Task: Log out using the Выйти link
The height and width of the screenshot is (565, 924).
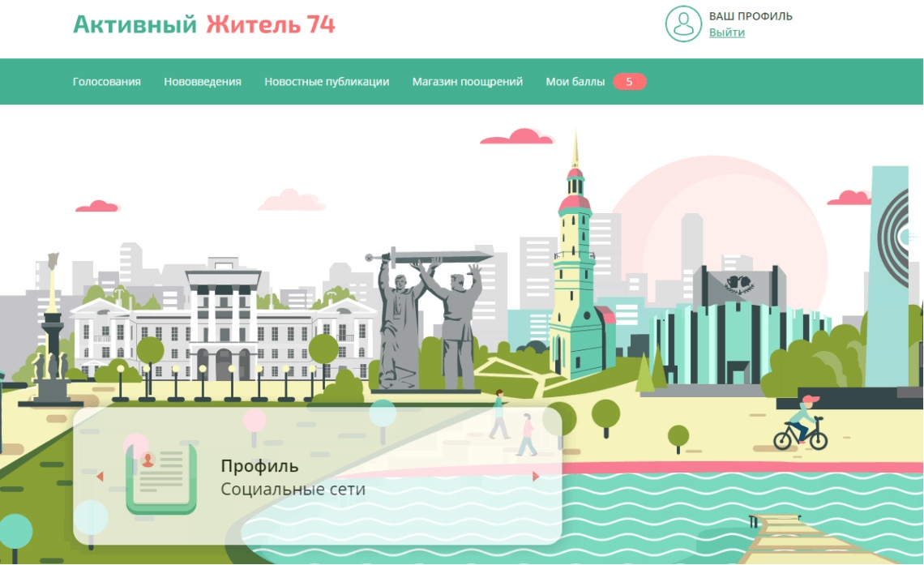Action: (726, 32)
